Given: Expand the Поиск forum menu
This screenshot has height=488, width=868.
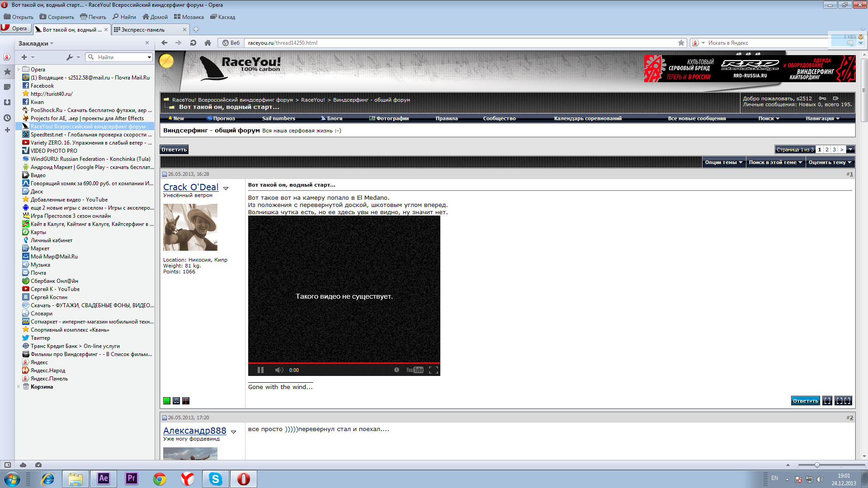Looking at the screenshot, I should coord(769,119).
